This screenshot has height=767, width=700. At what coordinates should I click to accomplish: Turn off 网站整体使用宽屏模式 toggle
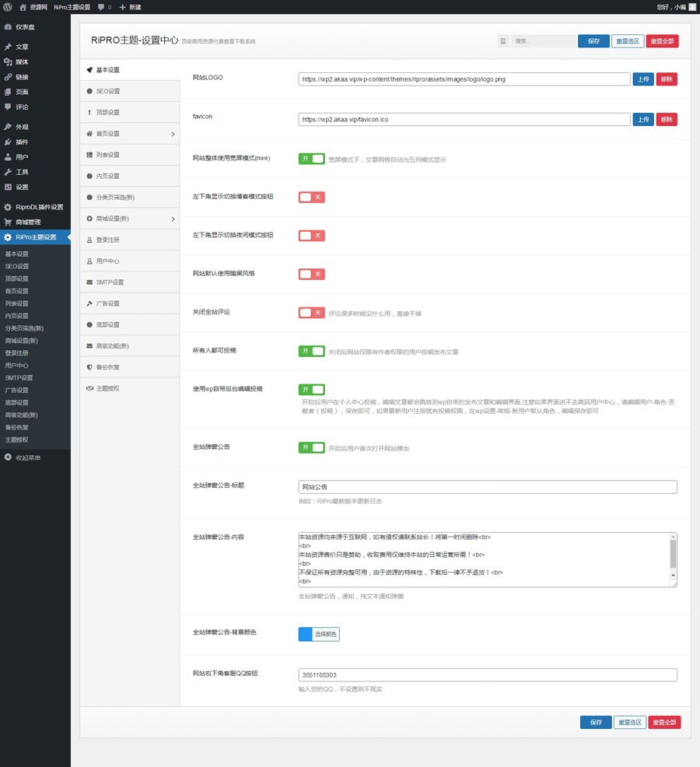[x=311, y=159]
